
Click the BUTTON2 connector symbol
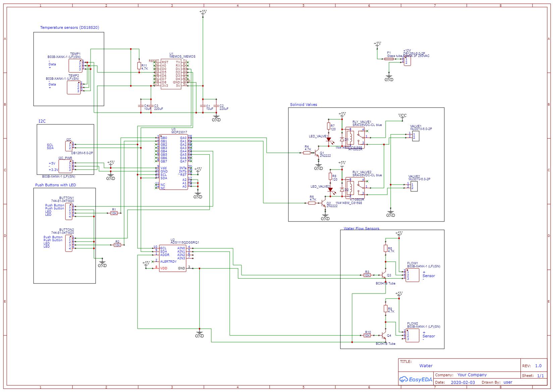pos(69,243)
